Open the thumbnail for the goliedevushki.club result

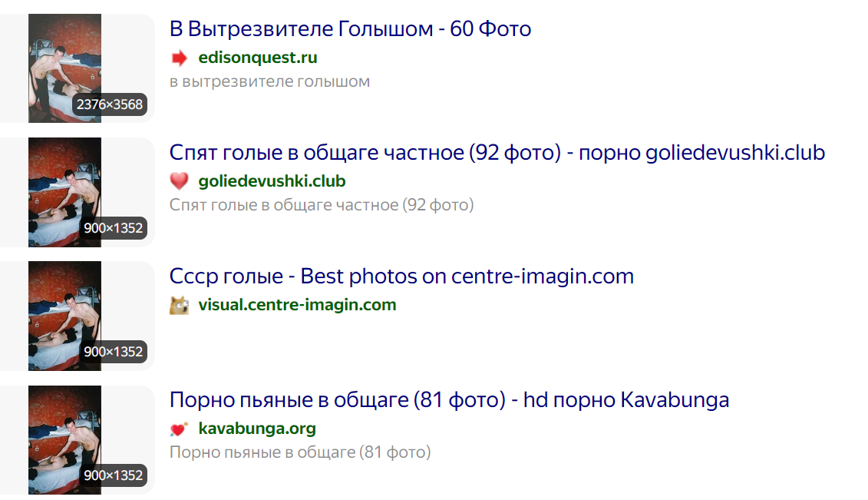(64, 184)
